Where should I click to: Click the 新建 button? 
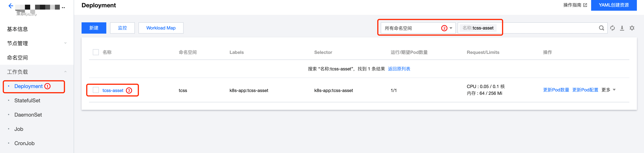point(94,28)
